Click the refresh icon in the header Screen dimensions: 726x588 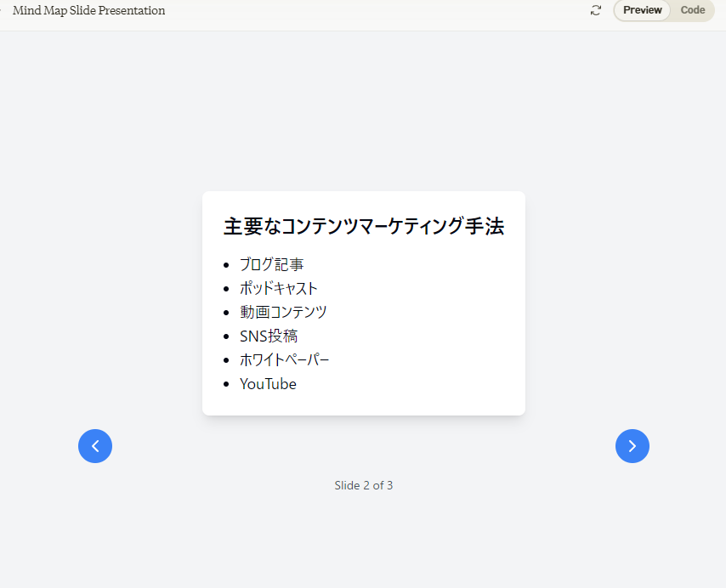(x=596, y=10)
